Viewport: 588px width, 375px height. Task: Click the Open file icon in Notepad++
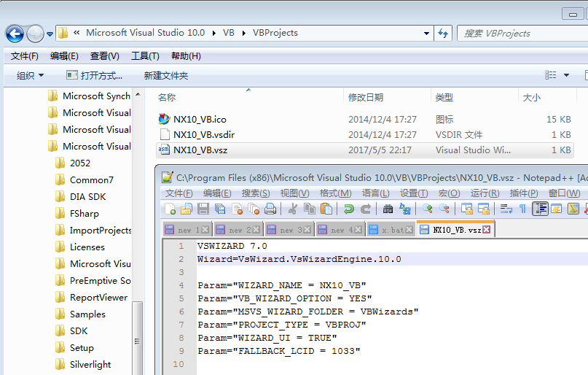(x=187, y=209)
